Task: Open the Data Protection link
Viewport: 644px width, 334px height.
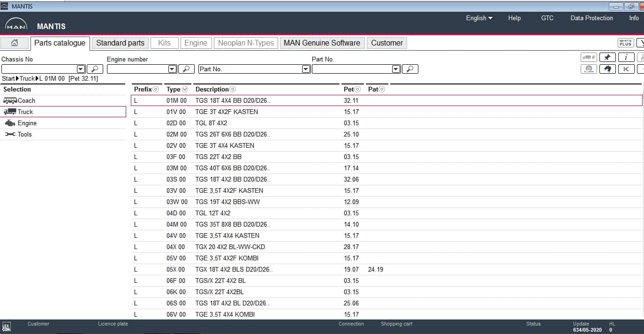Action: click(x=592, y=18)
